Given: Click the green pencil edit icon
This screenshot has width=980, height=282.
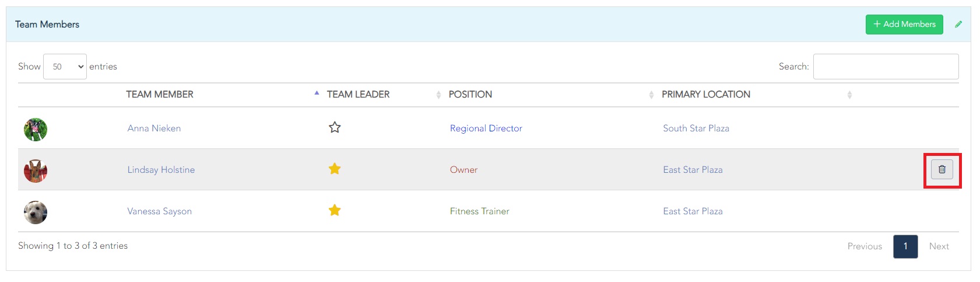Looking at the screenshot, I should point(958,25).
